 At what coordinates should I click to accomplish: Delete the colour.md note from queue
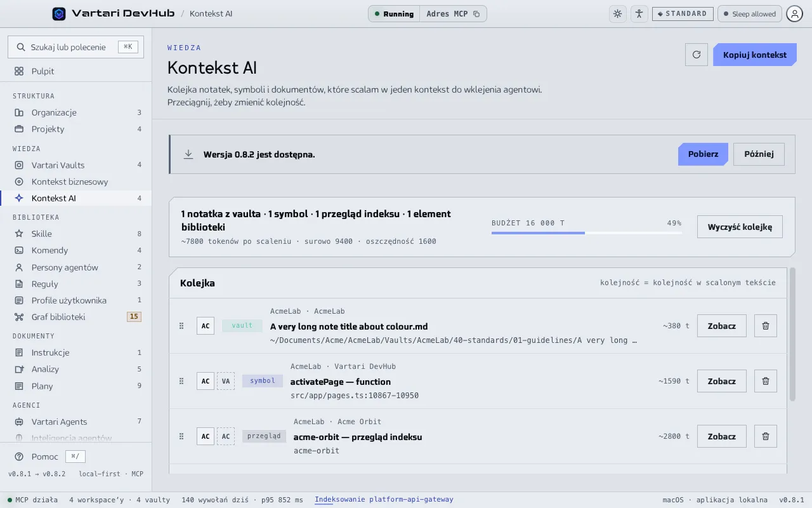(x=766, y=326)
